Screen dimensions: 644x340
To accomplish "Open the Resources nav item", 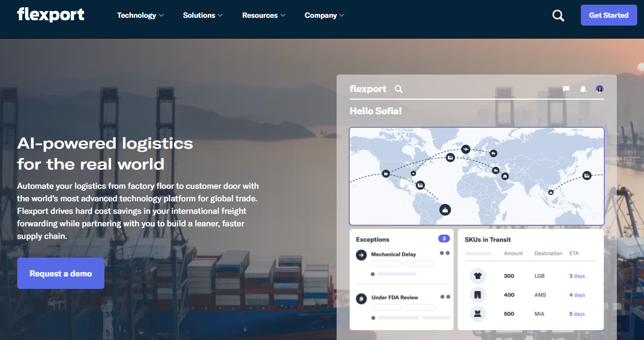I will coord(260,16).
